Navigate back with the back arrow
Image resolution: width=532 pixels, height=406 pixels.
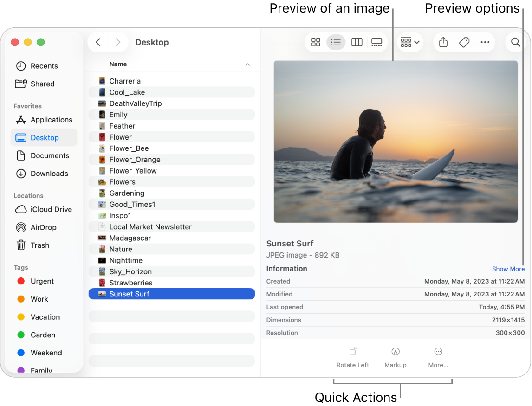98,42
